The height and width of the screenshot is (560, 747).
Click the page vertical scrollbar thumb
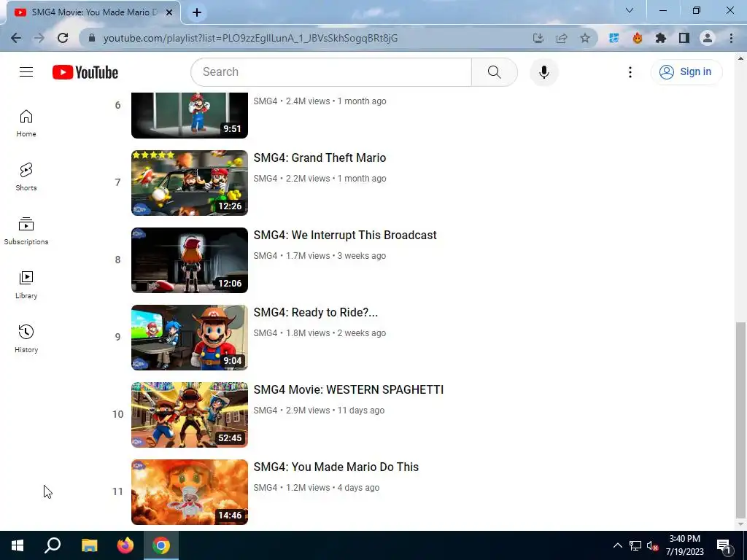tap(740, 420)
